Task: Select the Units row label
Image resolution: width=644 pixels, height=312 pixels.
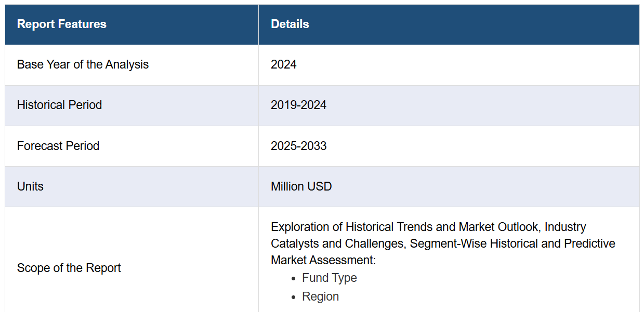Action: [30, 187]
